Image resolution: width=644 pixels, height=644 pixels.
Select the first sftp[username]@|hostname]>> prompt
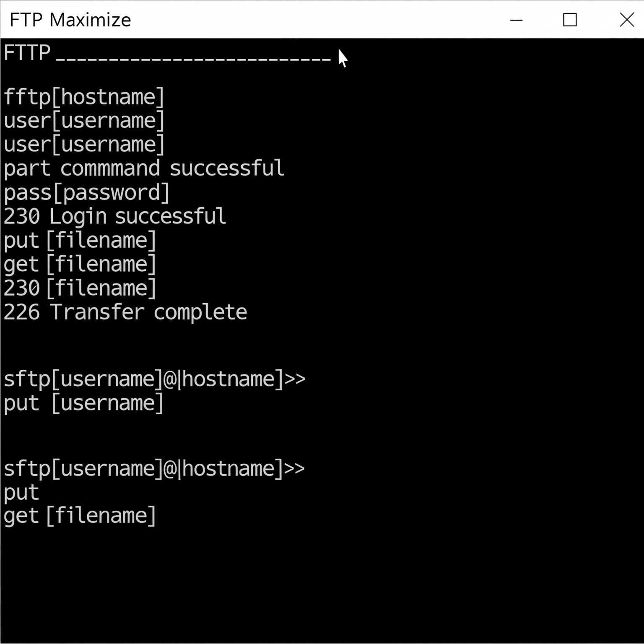point(154,378)
